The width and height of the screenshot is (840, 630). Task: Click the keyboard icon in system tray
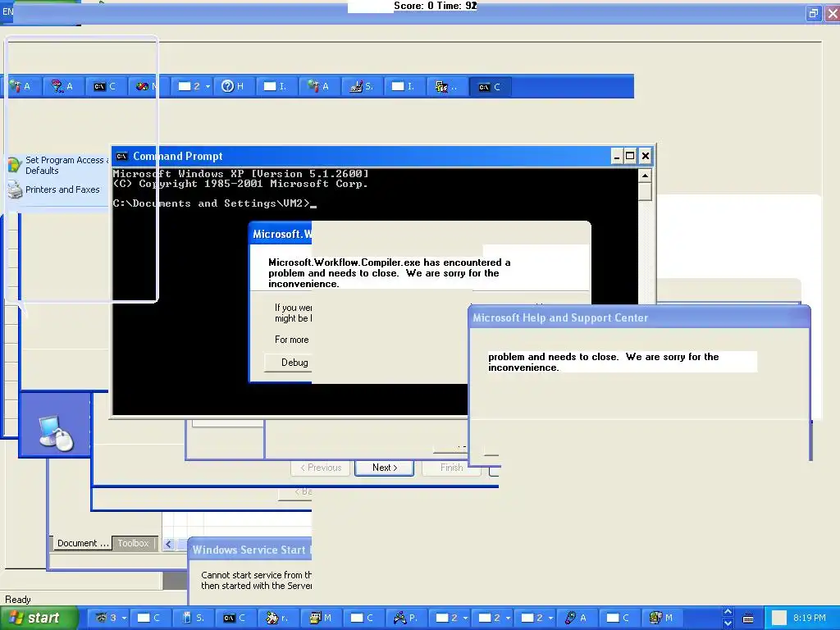tap(748, 619)
